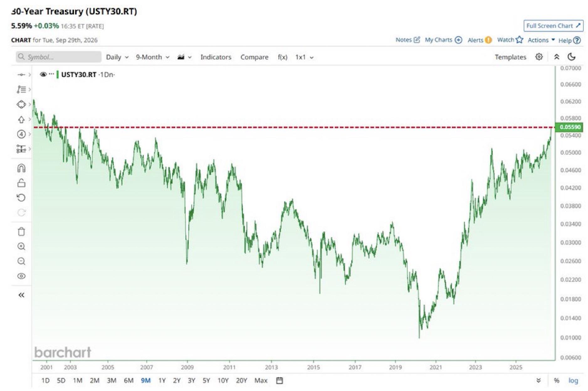Click the trash delete drawings icon

[x=21, y=232]
